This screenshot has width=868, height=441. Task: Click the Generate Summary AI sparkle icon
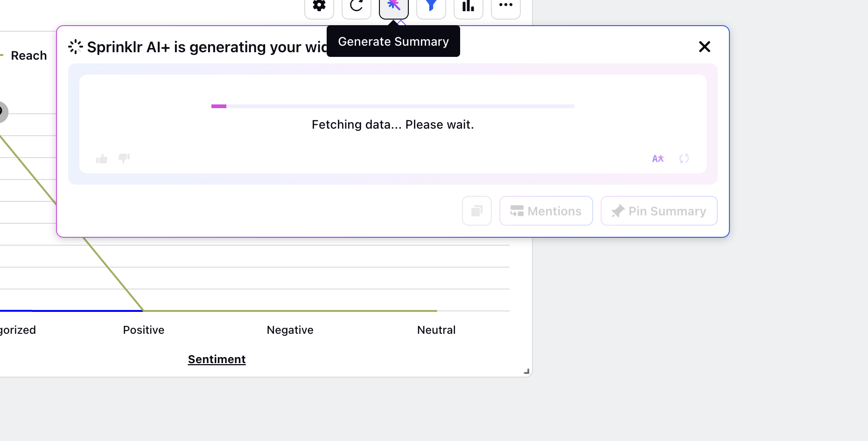[x=394, y=7]
